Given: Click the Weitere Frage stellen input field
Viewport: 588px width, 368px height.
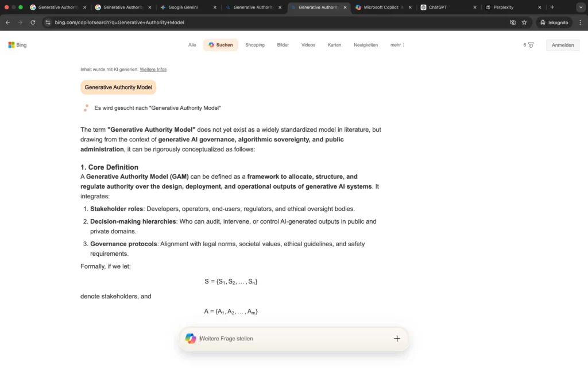Looking at the screenshot, I should tap(258, 338).
